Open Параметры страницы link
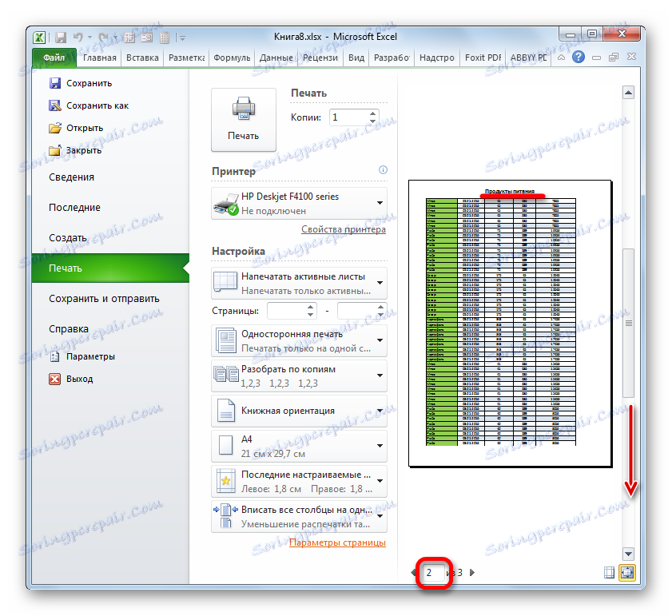 (337, 542)
